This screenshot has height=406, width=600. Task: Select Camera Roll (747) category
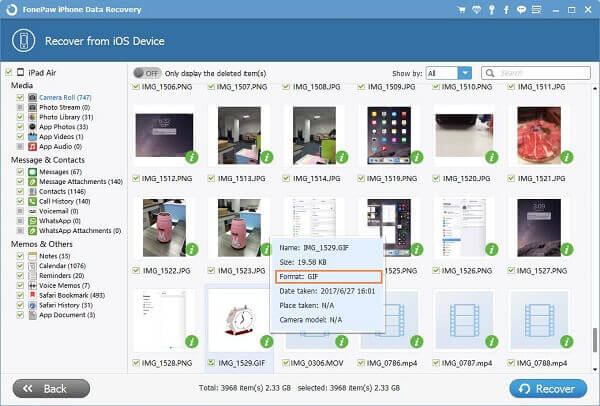click(65, 98)
